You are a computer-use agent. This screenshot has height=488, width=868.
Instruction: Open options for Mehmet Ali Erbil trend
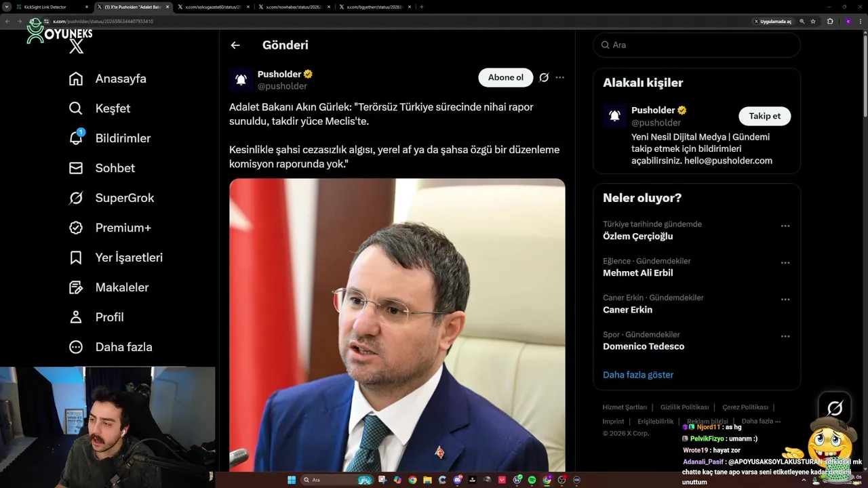coord(785,263)
